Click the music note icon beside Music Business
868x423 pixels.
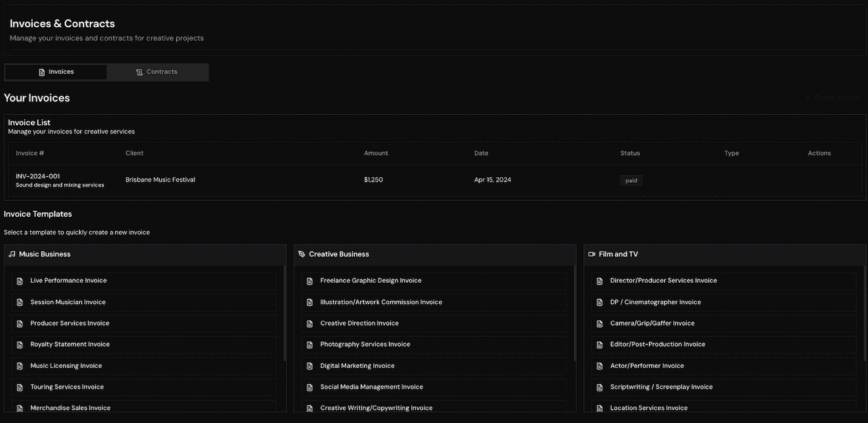tap(12, 254)
